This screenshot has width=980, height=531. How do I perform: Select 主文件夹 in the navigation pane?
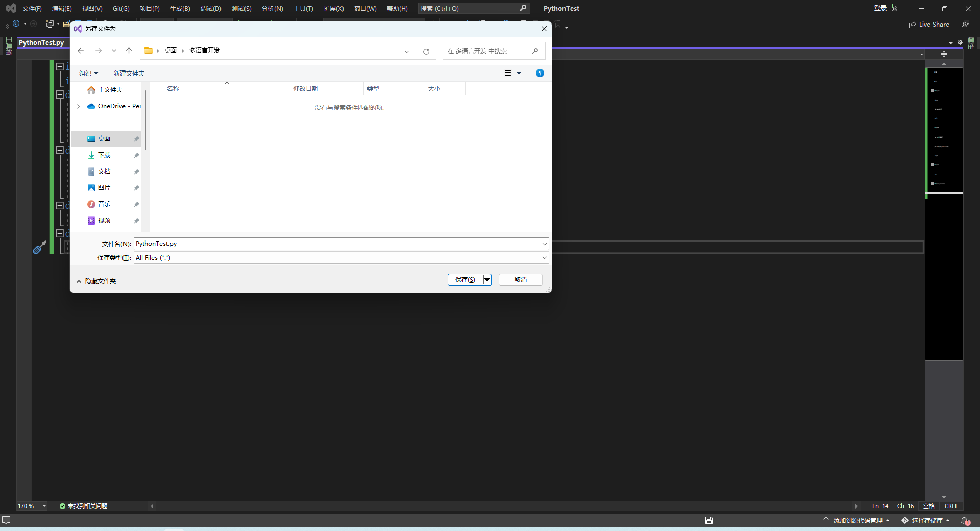pyautogui.click(x=106, y=90)
